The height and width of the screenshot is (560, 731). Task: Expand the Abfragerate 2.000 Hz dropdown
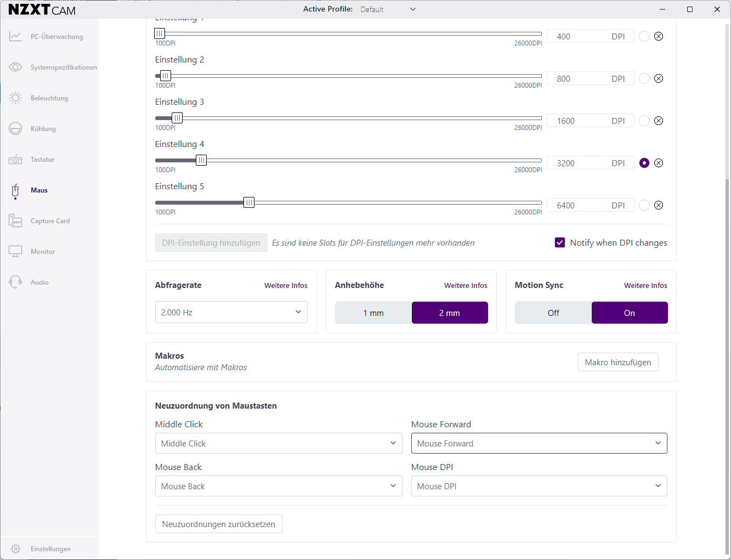[231, 312]
